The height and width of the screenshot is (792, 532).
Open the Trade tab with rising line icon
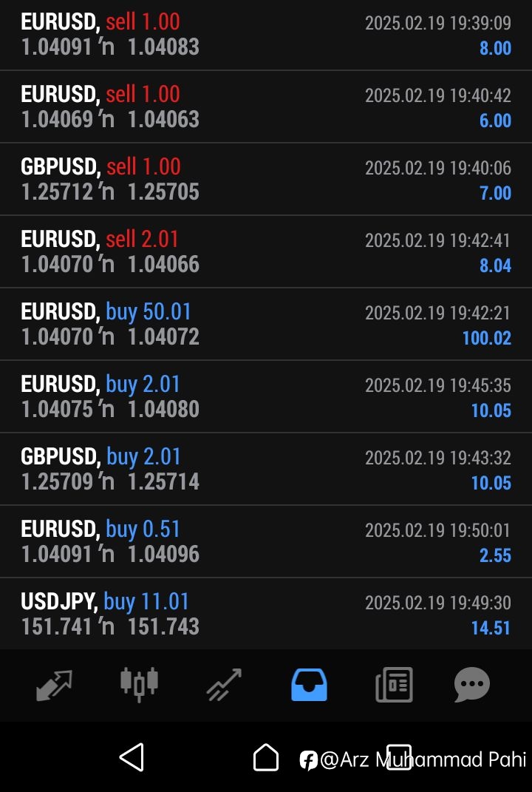pyautogui.click(x=224, y=685)
